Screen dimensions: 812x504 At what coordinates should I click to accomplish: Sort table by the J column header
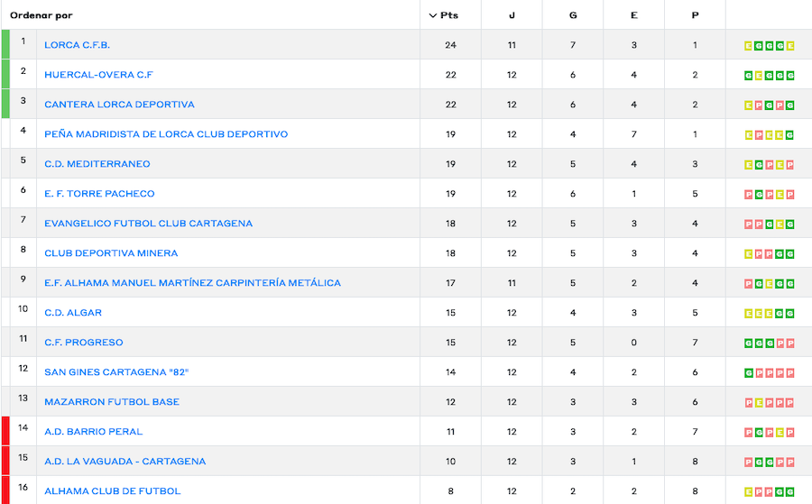(x=512, y=15)
